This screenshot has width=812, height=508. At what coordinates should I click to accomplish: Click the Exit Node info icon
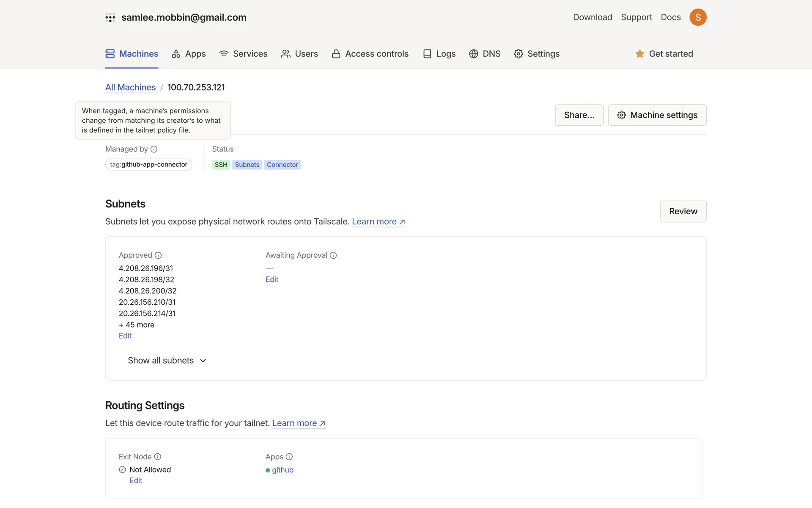[158, 457]
